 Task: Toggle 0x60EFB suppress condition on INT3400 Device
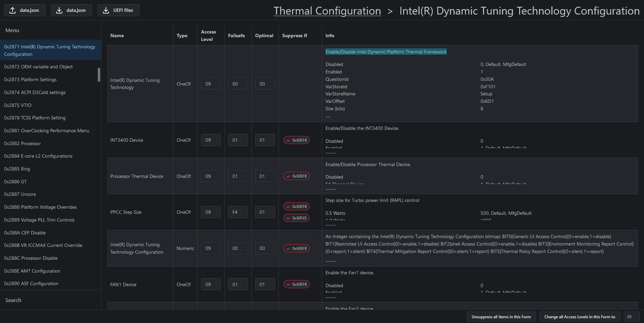click(x=296, y=140)
